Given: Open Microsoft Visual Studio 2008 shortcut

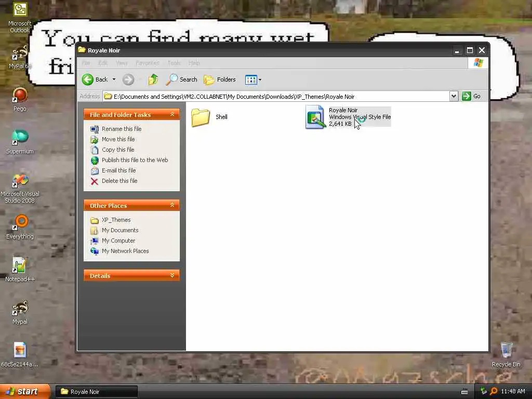Looking at the screenshot, I should (20, 188).
